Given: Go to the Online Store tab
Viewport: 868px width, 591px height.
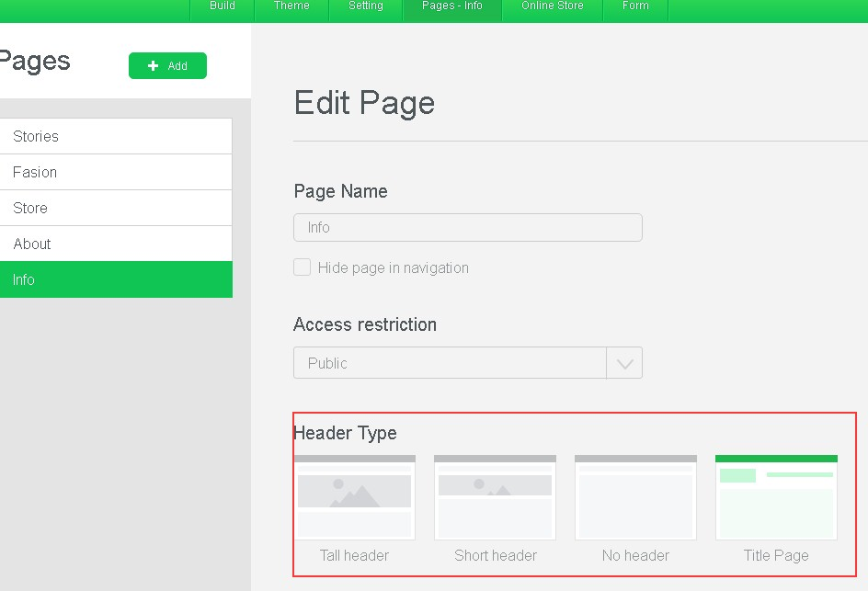Looking at the screenshot, I should [553, 7].
